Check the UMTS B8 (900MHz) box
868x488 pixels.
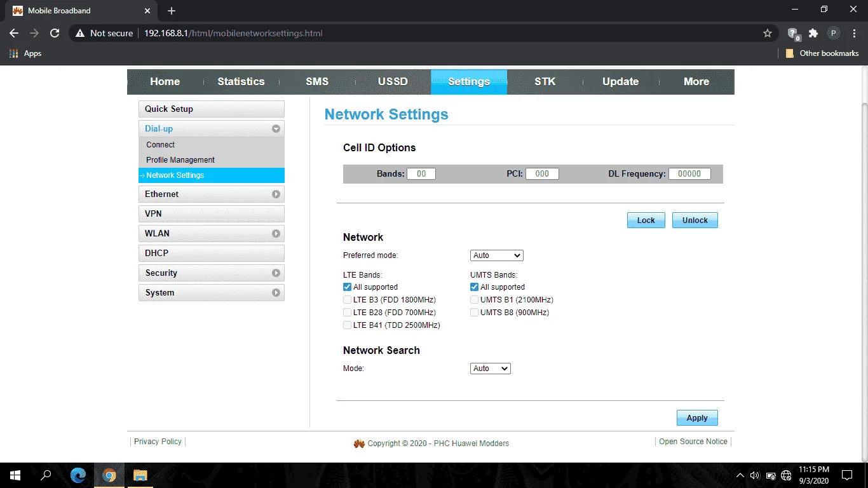point(474,313)
